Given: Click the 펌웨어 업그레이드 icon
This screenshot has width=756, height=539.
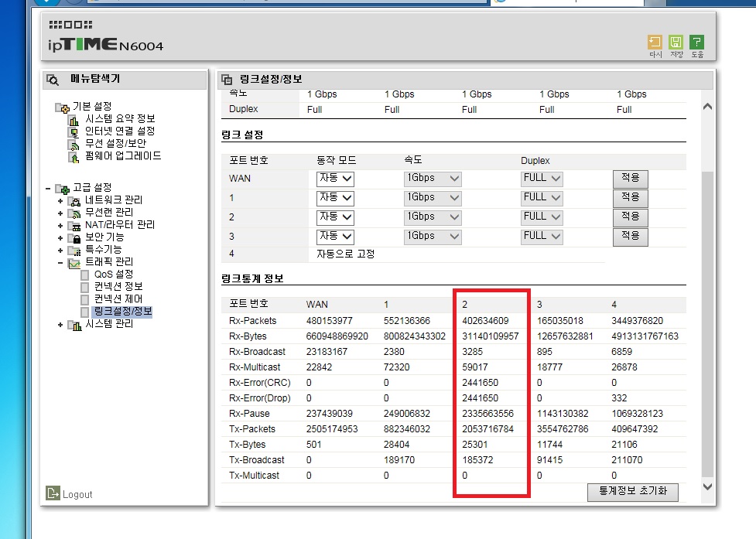Looking at the screenshot, I should [74, 157].
